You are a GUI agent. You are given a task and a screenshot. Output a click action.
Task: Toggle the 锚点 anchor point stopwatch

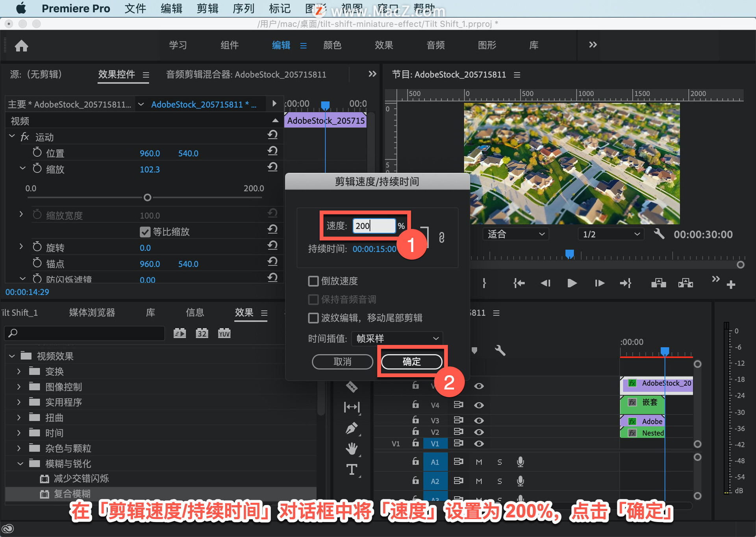tap(37, 263)
